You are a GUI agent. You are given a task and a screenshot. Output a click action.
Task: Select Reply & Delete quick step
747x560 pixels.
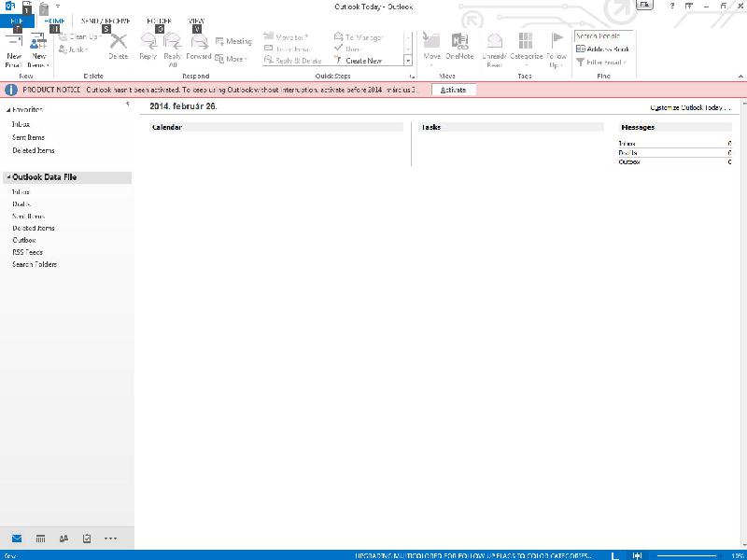[292, 61]
